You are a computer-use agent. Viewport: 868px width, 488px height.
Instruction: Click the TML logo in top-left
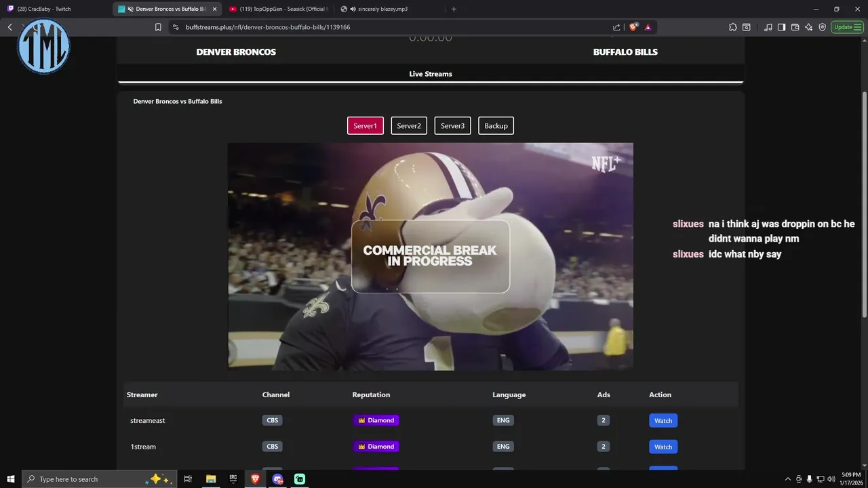(43, 46)
